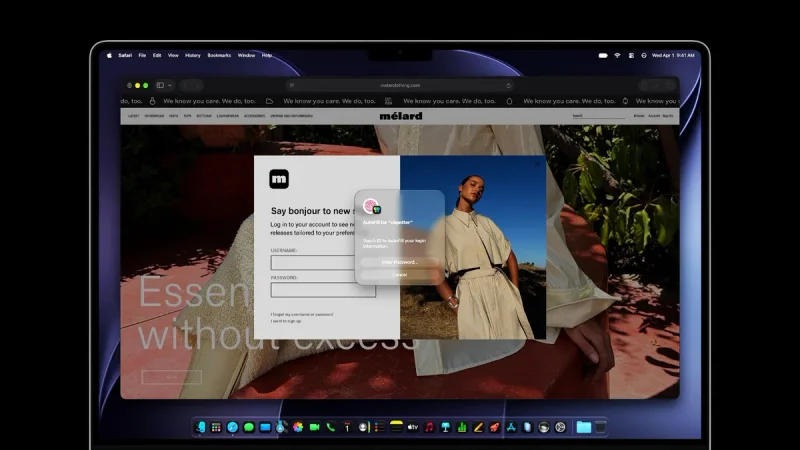Open Calendar in the dock
800x450 pixels.
(347, 427)
